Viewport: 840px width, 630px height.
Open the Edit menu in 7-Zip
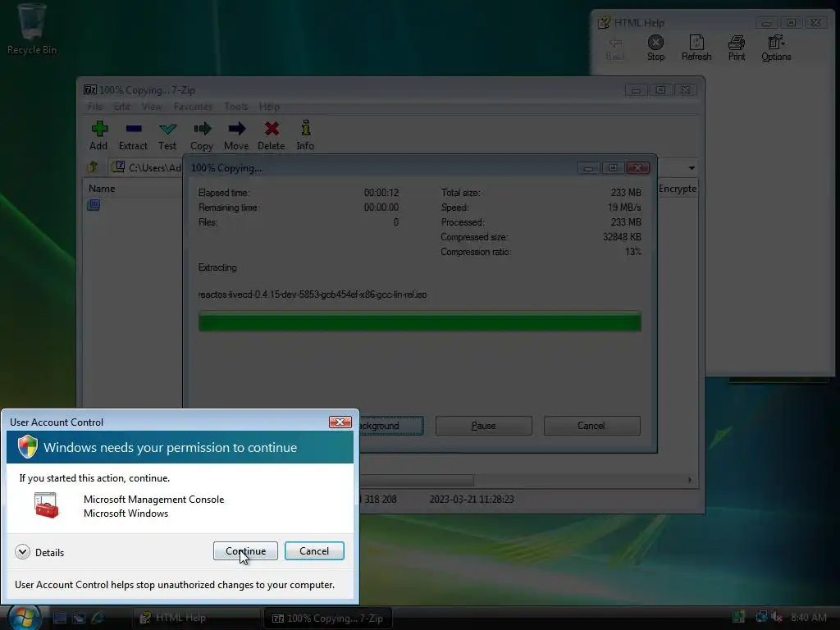(x=122, y=107)
